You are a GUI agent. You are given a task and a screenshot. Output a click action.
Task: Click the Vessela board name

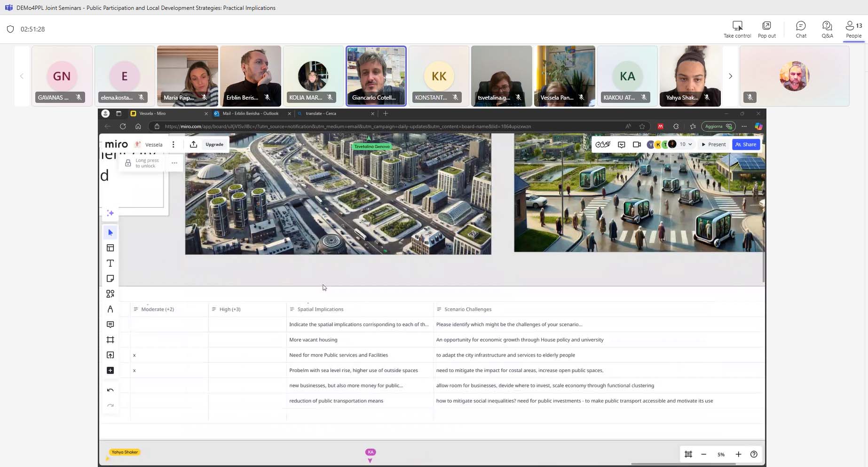coord(154,145)
